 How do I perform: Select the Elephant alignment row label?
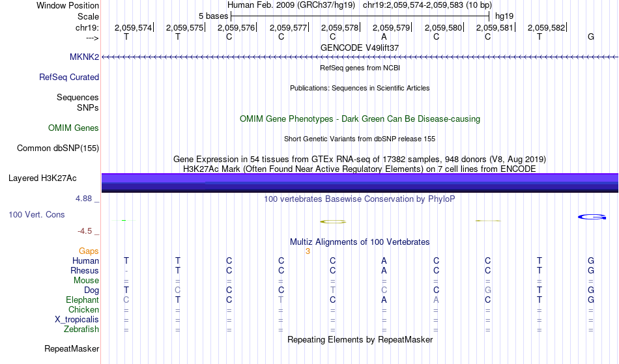pos(82,300)
